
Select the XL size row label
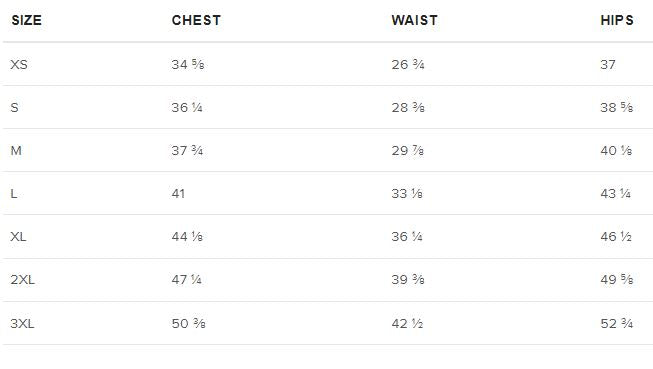18,237
